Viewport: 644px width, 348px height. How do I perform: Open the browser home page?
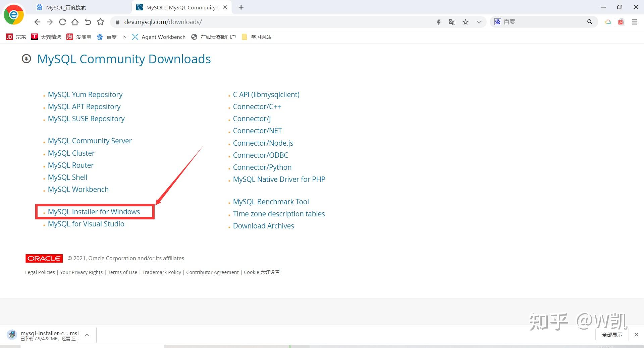pyautogui.click(x=75, y=22)
